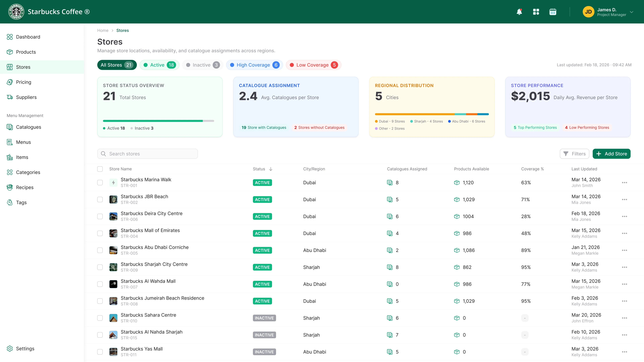This screenshot has width=644, height=362.
Task: Click catalogue icon in Starbucks JBR Beach row
Action: (389, 199)
